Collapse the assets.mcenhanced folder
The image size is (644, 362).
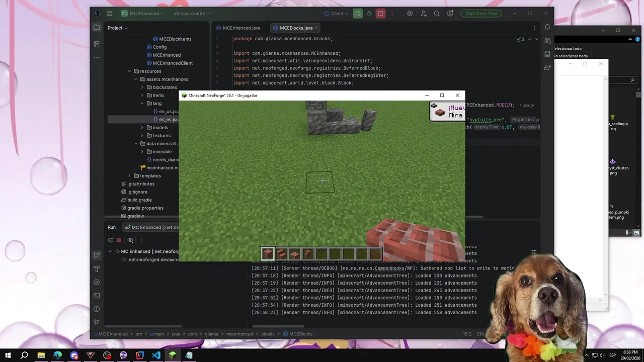pyautogui.click(x=136, y=79)
